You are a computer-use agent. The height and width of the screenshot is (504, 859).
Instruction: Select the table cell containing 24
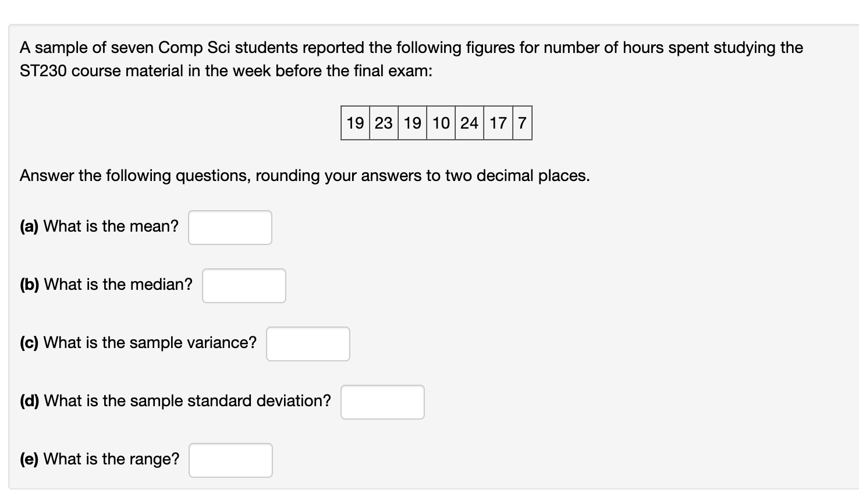click(x=469, y=123)
